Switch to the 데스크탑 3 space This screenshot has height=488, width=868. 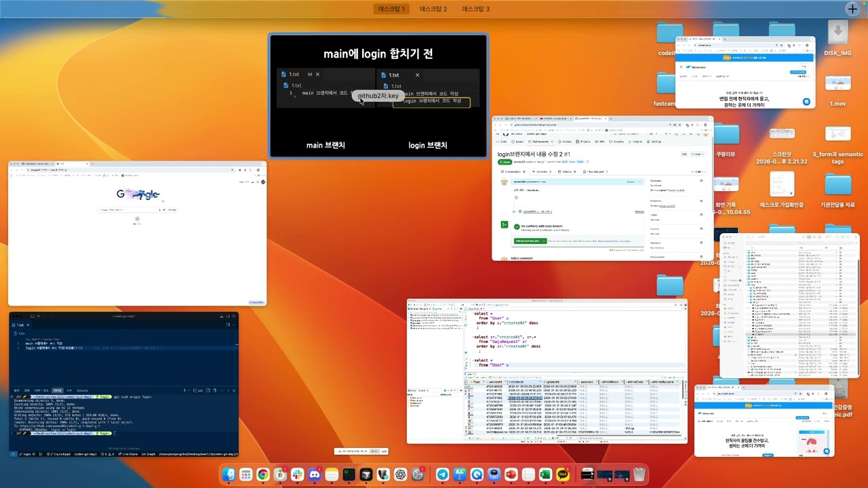pyautogui.click(x=475, y=9)
